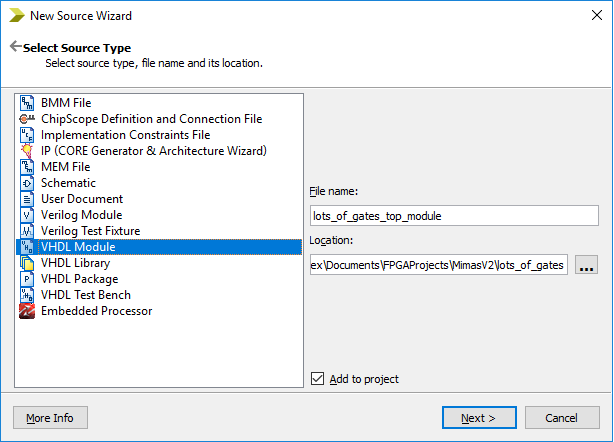The height and width of the screenshot is (442, 614).
Task: Pick VHDL Package from the list
Action: [x=79, y=279]
